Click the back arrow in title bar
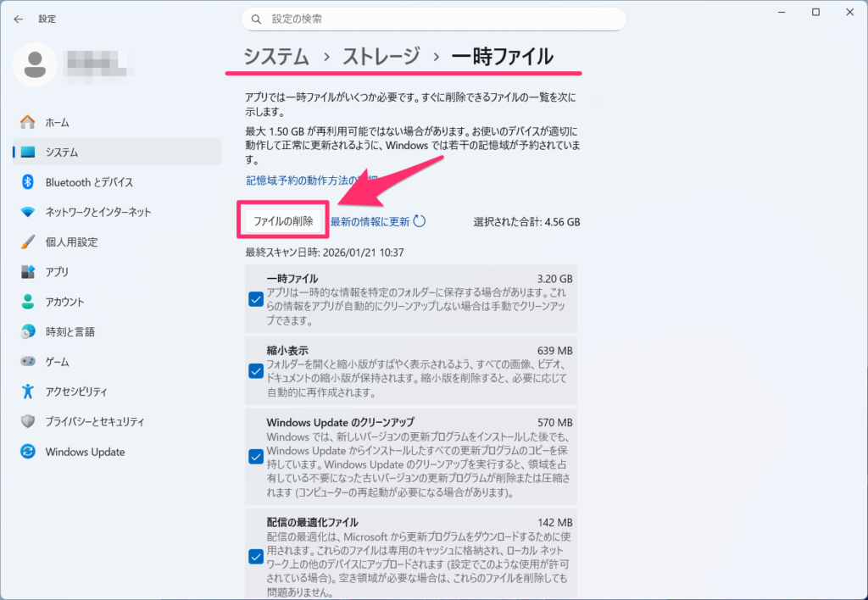 coord(19,19)
